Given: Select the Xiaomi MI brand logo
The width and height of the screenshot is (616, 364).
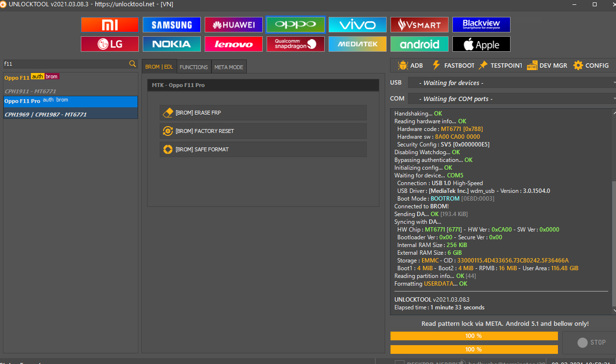Looking at the screenshot, I should click(110, 25).
